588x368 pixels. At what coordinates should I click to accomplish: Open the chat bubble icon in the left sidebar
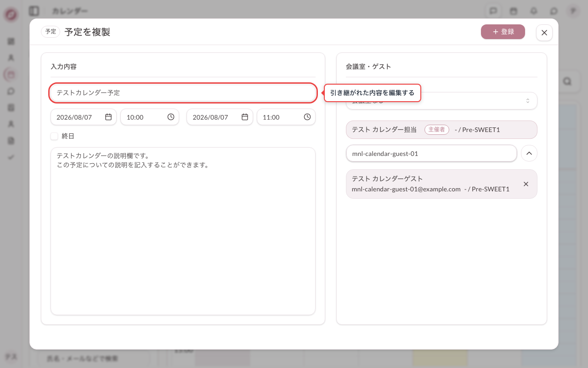click(11, 91)
